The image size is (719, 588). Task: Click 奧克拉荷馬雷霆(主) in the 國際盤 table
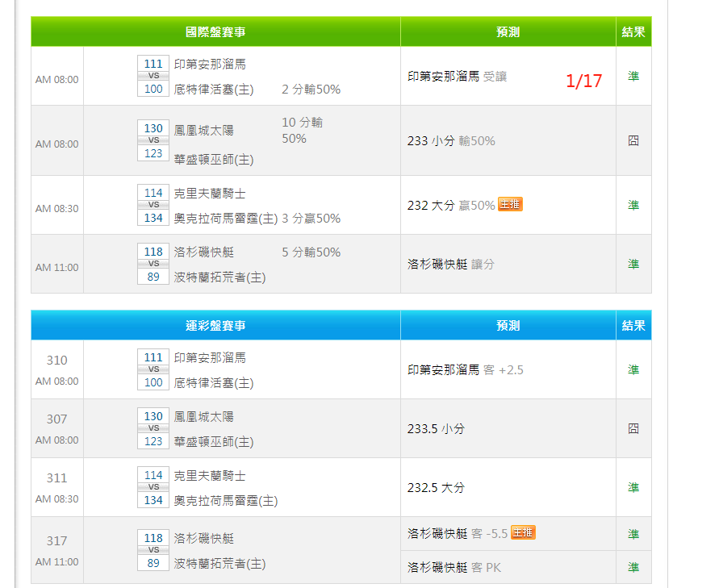pyautogui.click(x=226, y=218)
